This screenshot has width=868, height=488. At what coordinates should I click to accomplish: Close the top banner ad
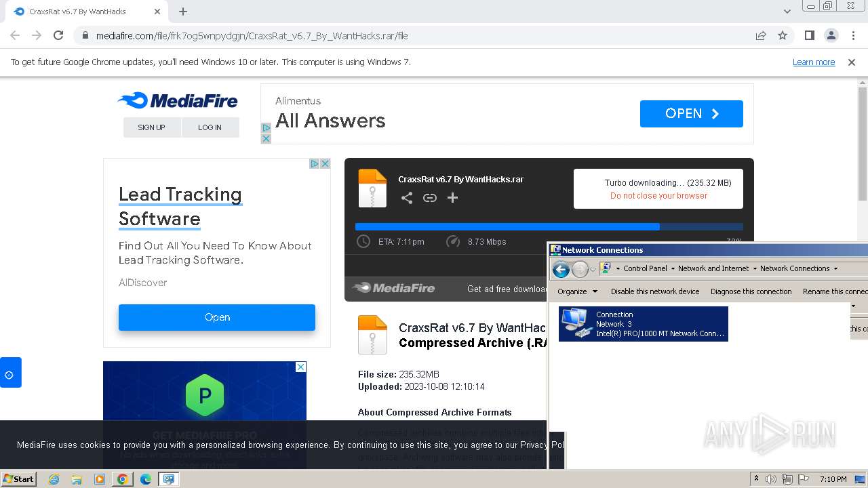[x=266, y=138]
